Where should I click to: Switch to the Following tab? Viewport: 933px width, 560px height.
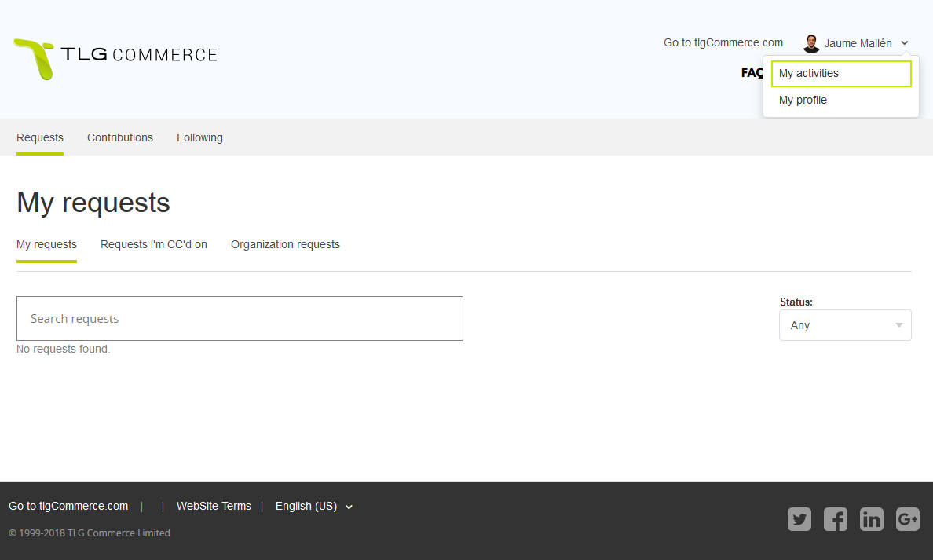(200, 137)
